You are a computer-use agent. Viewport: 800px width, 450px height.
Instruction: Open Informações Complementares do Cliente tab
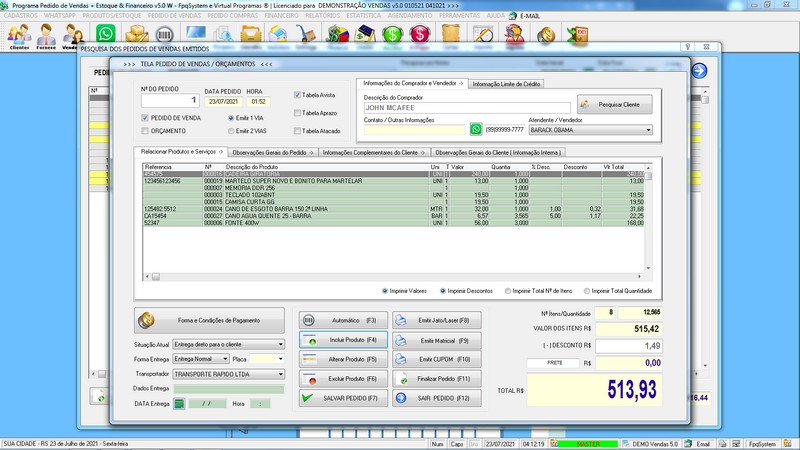coord(374,153)
